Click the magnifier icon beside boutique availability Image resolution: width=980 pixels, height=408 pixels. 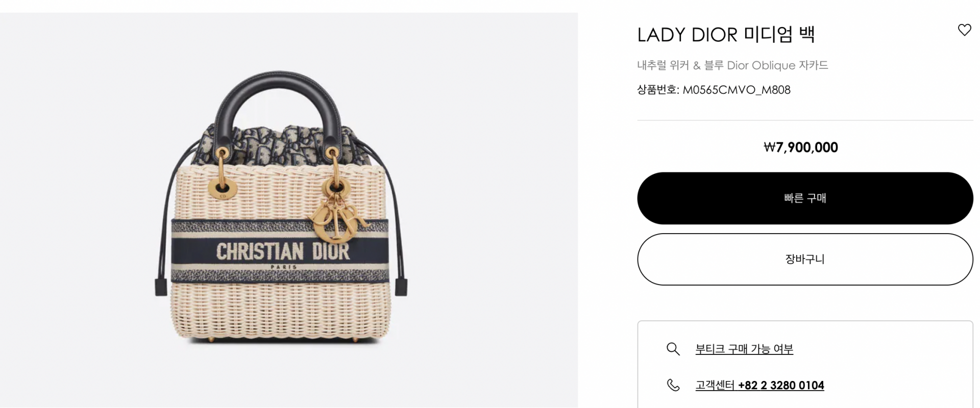pos(673,349)
